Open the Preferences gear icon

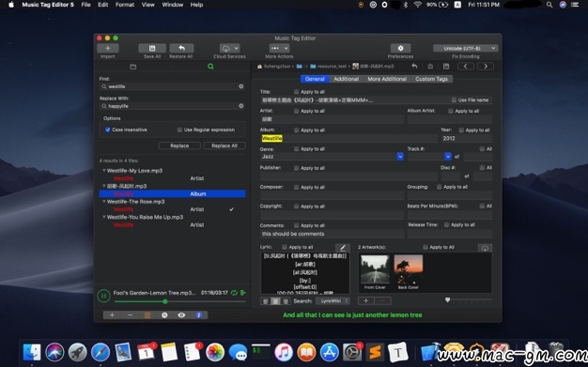(x=400, y=49)
